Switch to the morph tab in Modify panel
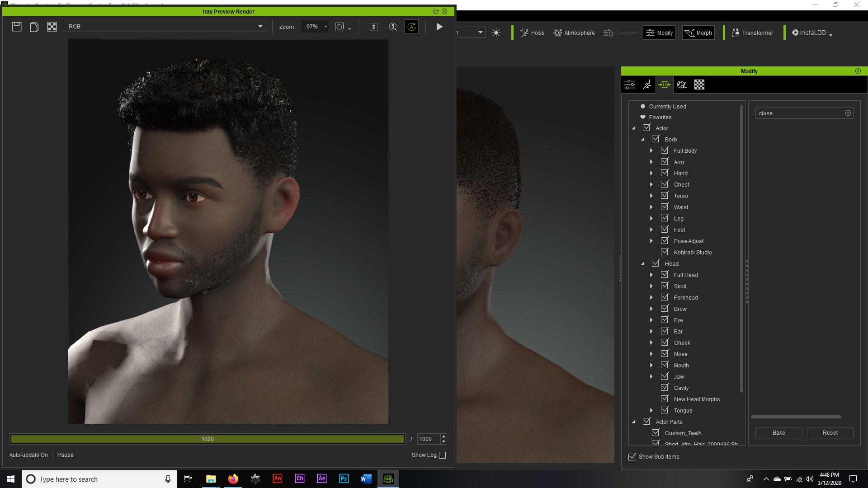Viewport: 868px width, 488px height. (x=665, y=84)
